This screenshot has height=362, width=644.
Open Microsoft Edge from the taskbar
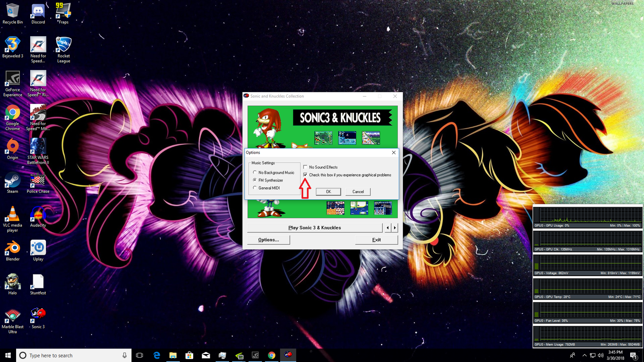point(157,355)
